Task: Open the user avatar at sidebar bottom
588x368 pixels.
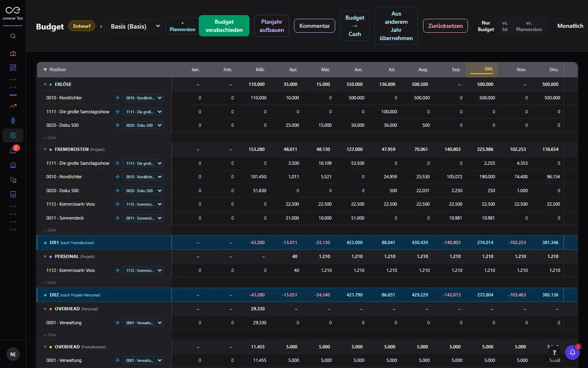Action: 13,355
